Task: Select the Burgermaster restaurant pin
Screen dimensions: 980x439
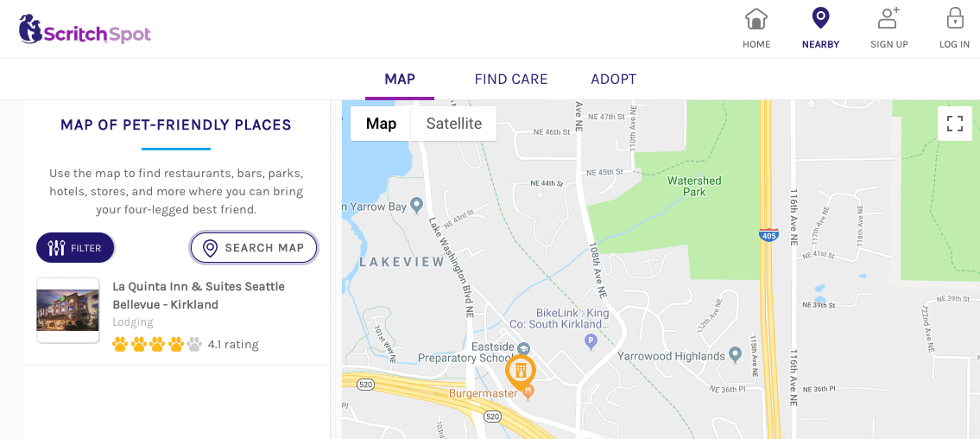Action: 529,393
